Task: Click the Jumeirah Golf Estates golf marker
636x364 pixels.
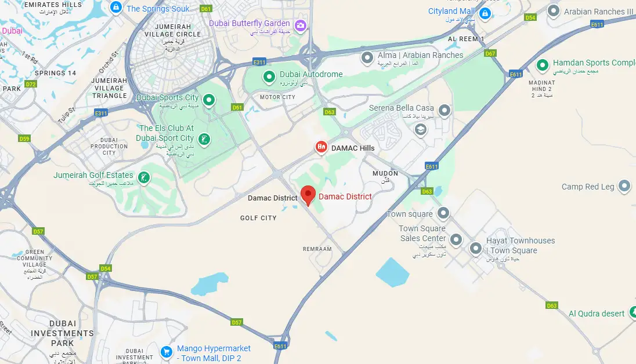Action: 144,178
